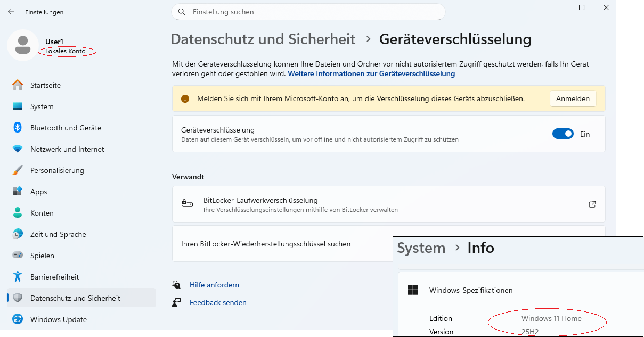Screen dimensions: 644x337
Task: Maximize the Einstellungen window
Action: pyautogui.click(x=582, y=7)
